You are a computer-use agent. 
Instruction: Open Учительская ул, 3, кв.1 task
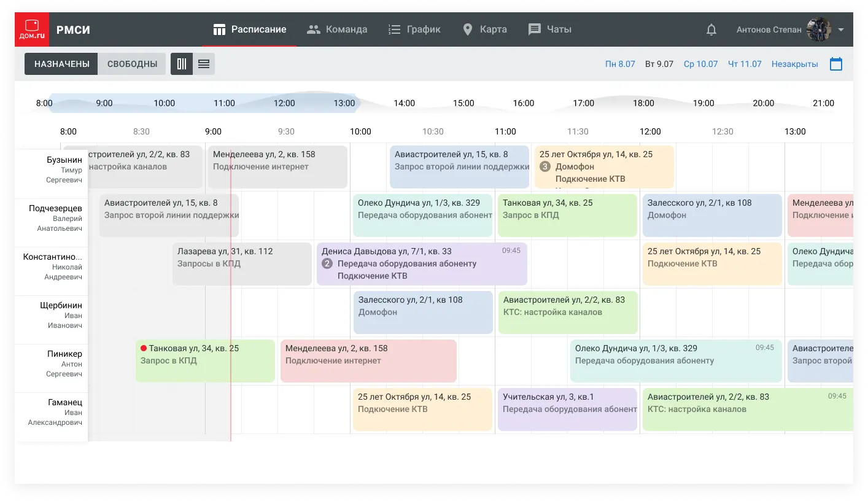pos(568,410)
